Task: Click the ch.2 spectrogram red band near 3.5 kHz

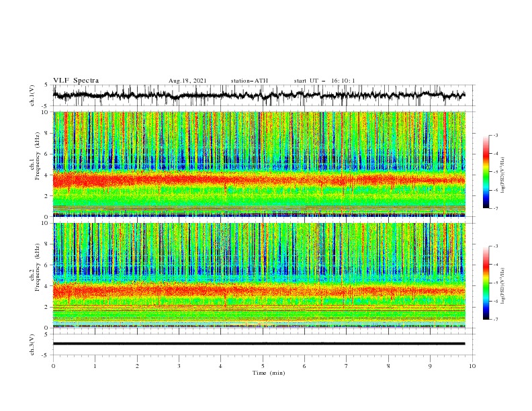Action: 259,290
